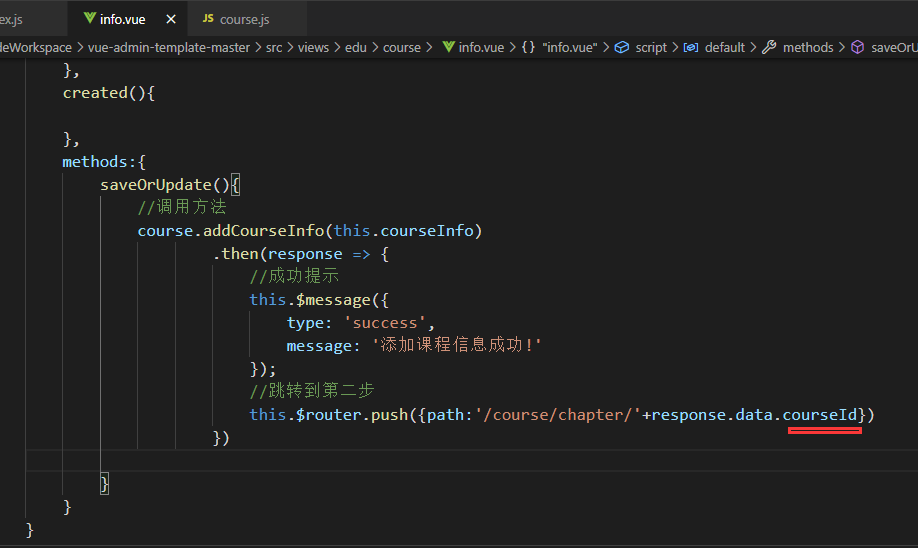Click info.vue file in breadcrumb
The image size is (918, 548).
pos(481,47)
